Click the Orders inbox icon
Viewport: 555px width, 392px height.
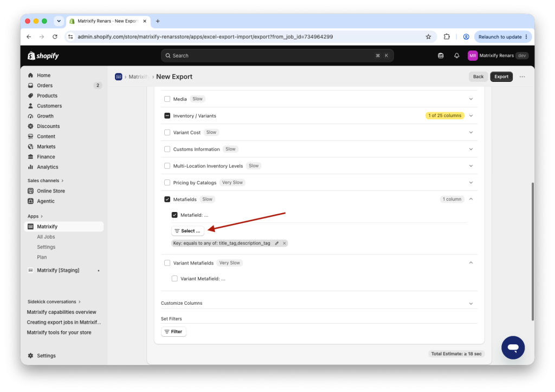(31, 85)
